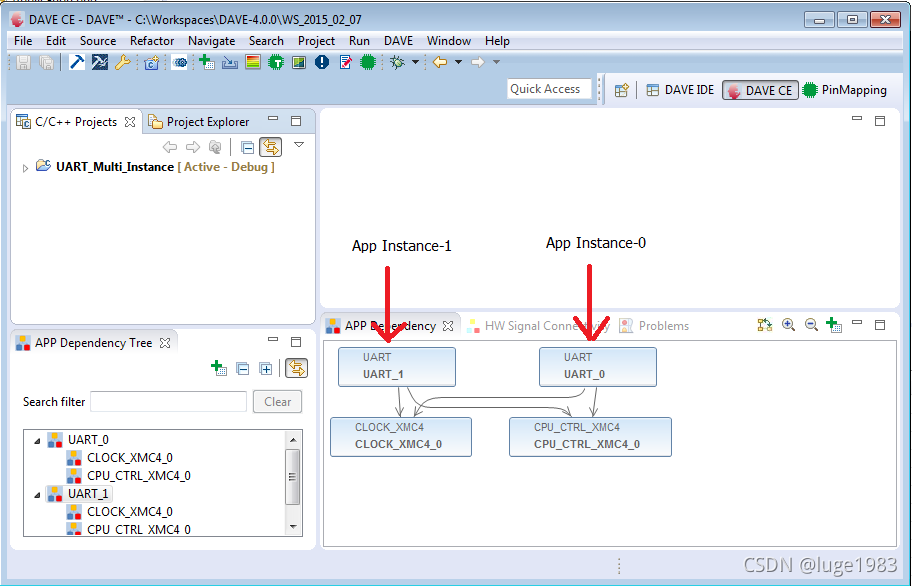
Task: Select the CLOCK_XMC4_0 block in diagram
Action: (x=401, y=437)
